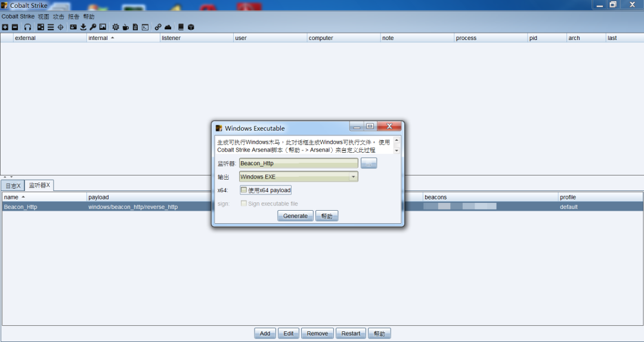Switch to the 日志X tab
The image size is (644, 342).
coord(13,186)
